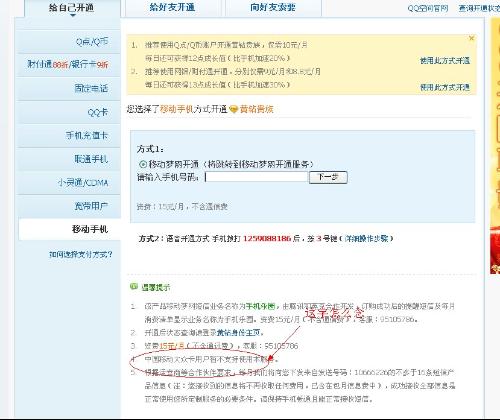Screen dimensions: 500x420
Task: Open the 手机乐园 green link
Action: (x=260, y=306)
